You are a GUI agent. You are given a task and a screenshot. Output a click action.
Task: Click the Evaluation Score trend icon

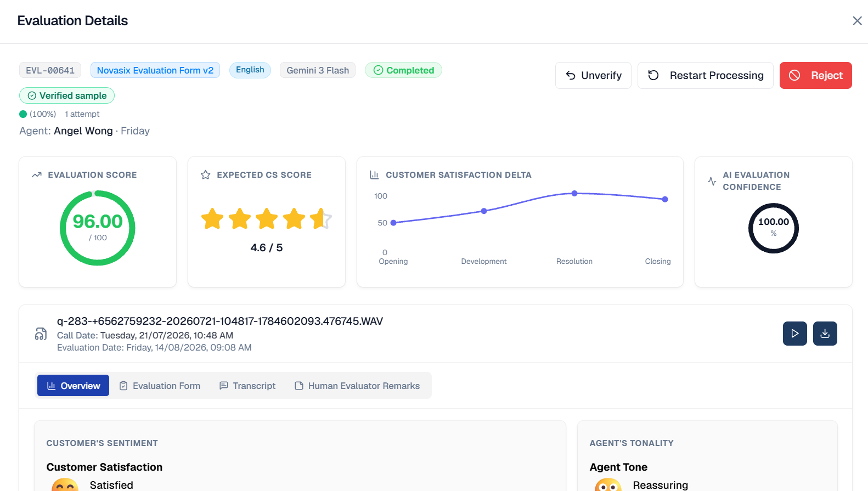pos(37,175)
